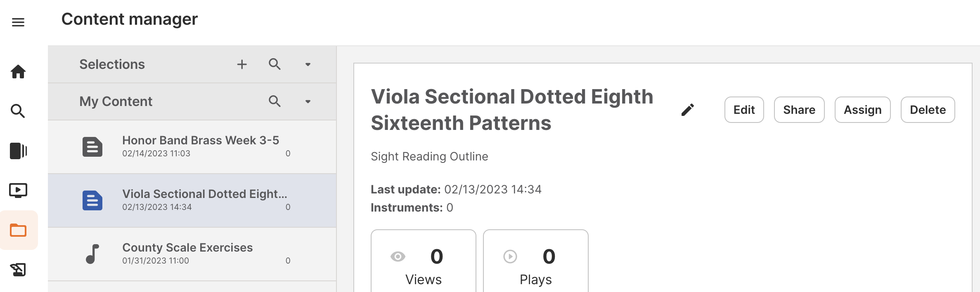Image resolution: width=980 pixels, height=292 pixels.
Task: Select the Content manager folder icon
Action: pos(18,230)
